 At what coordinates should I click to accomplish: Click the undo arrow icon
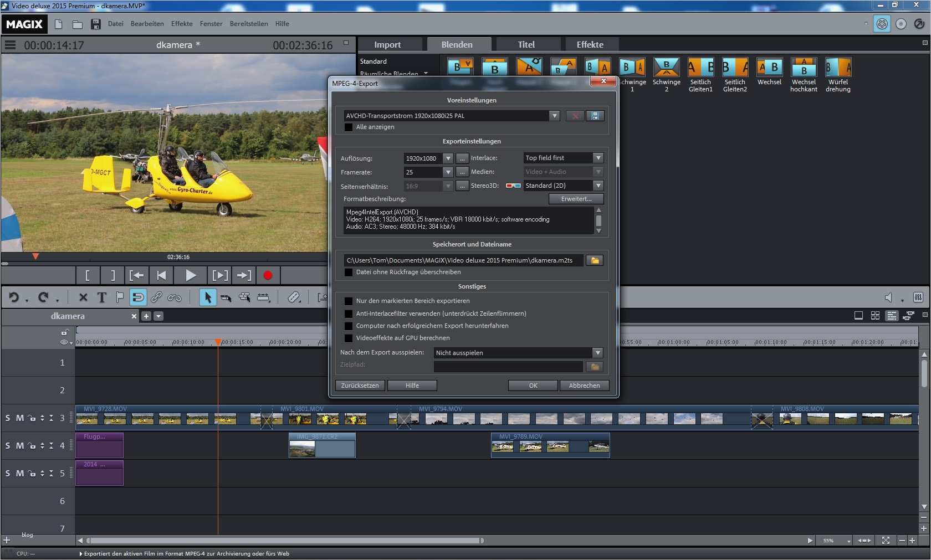click(14, 298)
